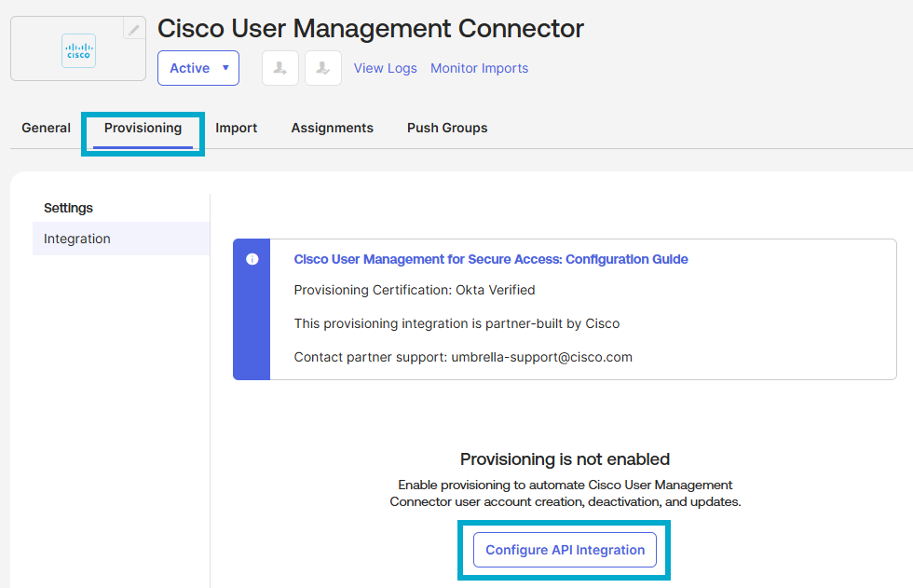Click the Cisco app logo

(x=78, y=50)
